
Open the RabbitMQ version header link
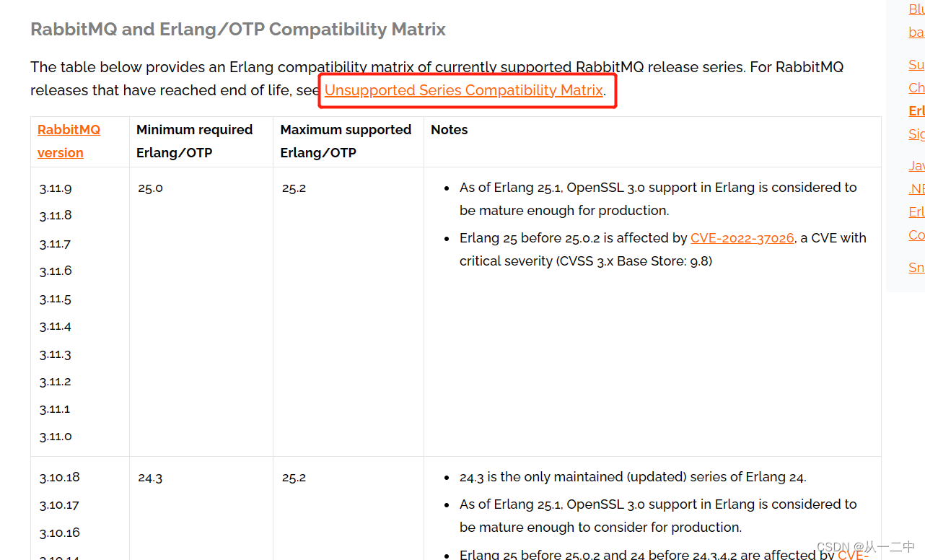69,141
